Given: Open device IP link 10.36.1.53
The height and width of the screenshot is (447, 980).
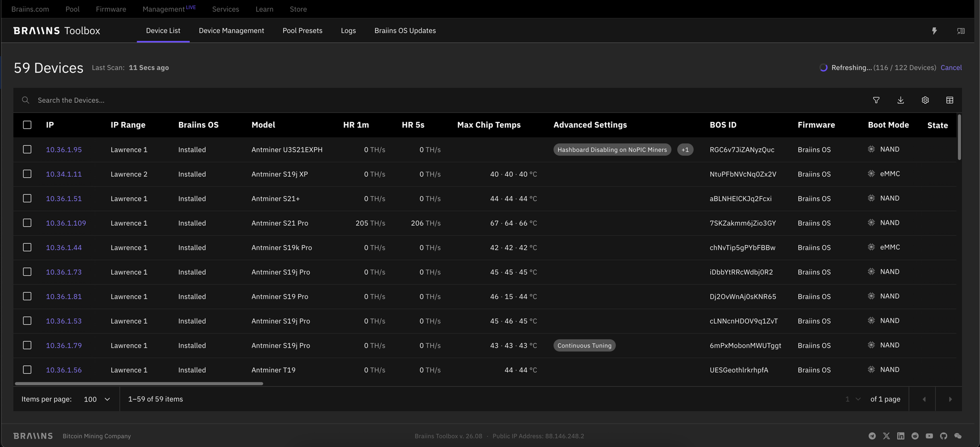Looking at the screenshot, I should point(64,321).
